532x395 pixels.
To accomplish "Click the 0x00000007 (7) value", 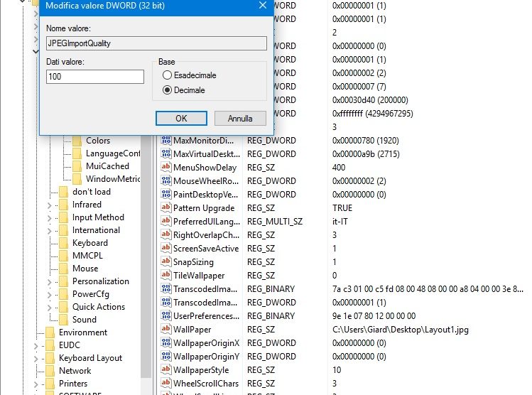I will pos(359,87).
